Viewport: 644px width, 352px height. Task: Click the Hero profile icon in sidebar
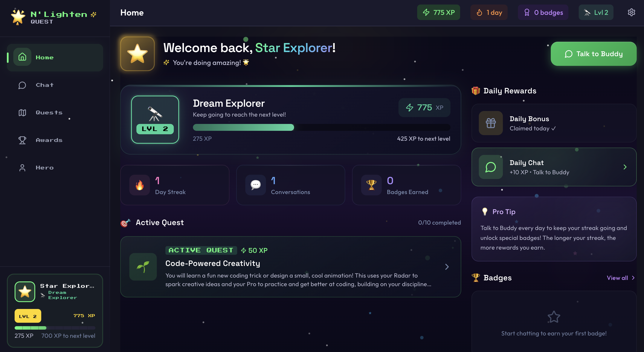tap(22, 168)
